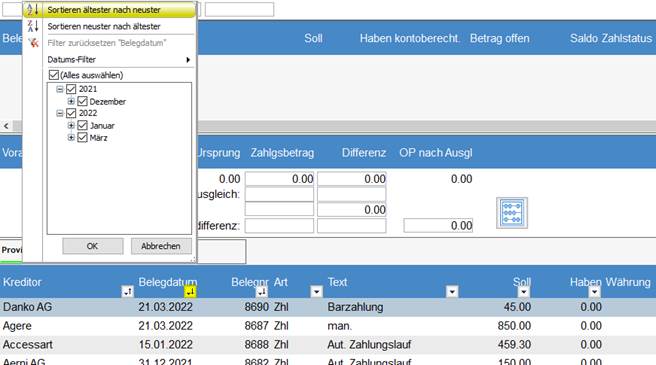Viewport: 656px width, 365px height.
Task: Click the 'Saldo' column header
Action: (x=584, y=39)
